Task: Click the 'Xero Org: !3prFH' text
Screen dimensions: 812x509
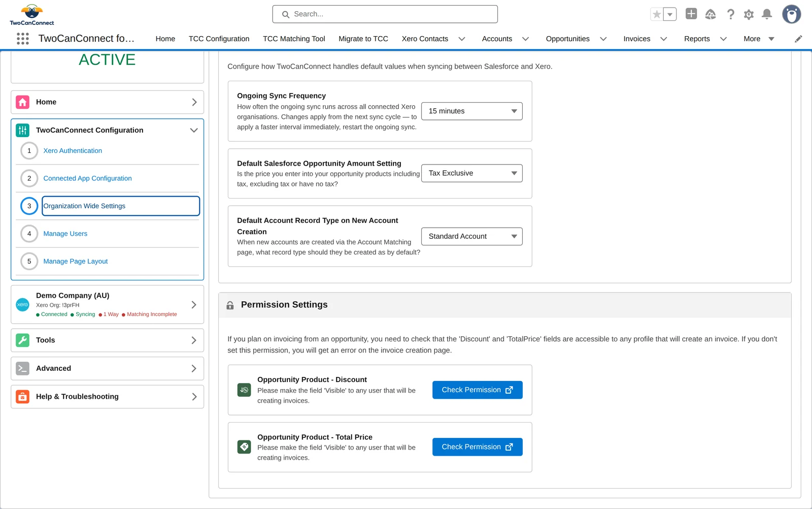Action: [x=58, y=305]
